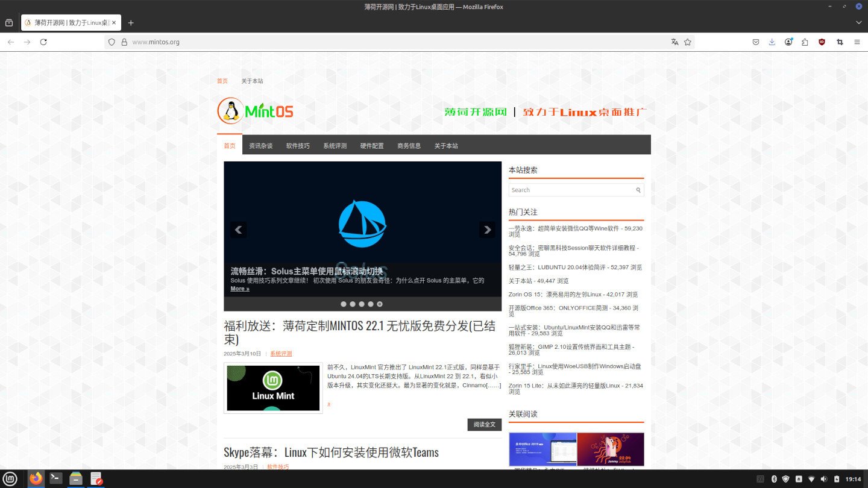Advance the slideshow with the right arrow

487,230
